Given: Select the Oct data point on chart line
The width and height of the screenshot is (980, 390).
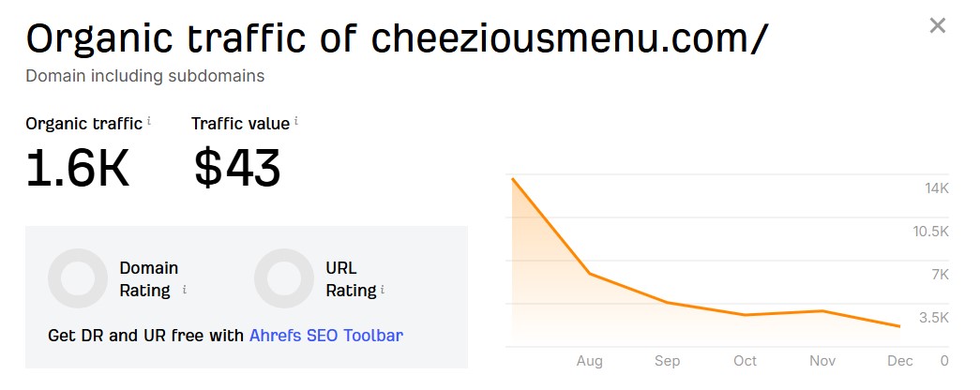Looking at the screenshot, I should pyautogui.click(x=746, y=315).
